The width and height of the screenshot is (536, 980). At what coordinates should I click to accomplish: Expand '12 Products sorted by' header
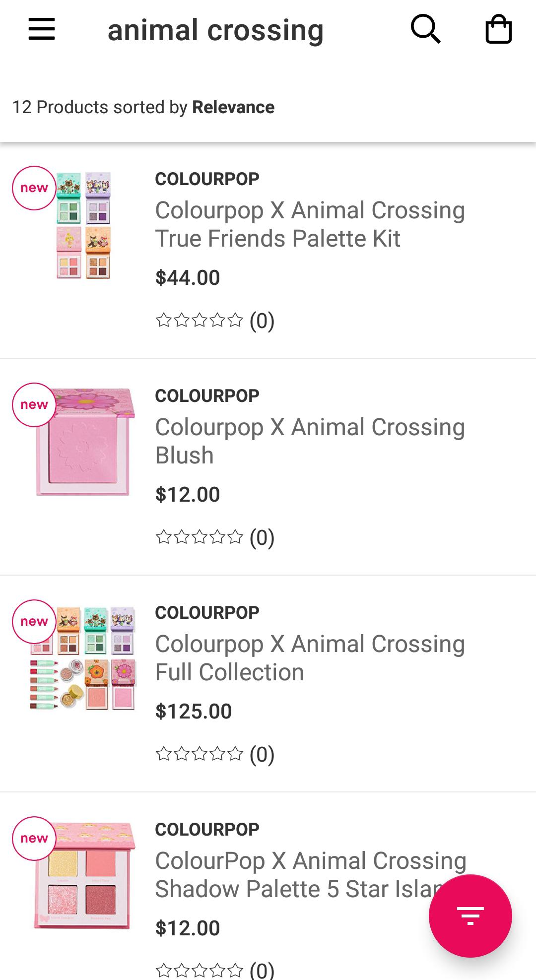[x=143, y=106]
